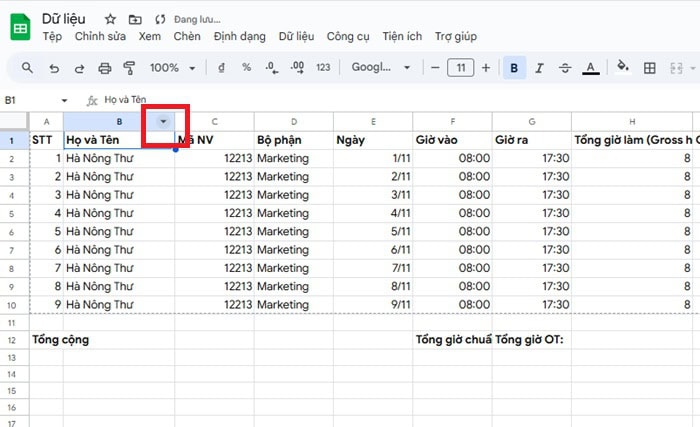
Task: Toggle bold formatting
Action: click(x=514, y=68)
